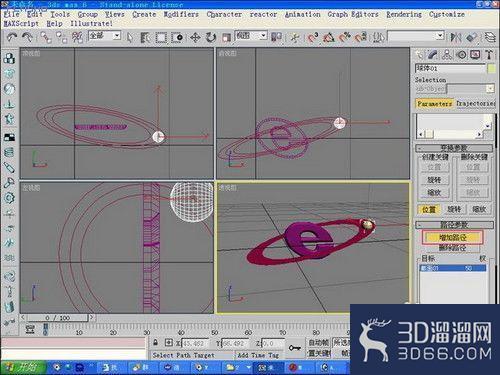Toggle the Percent Snap button
Screen dimensions: 500x375
tap(344, 37)
